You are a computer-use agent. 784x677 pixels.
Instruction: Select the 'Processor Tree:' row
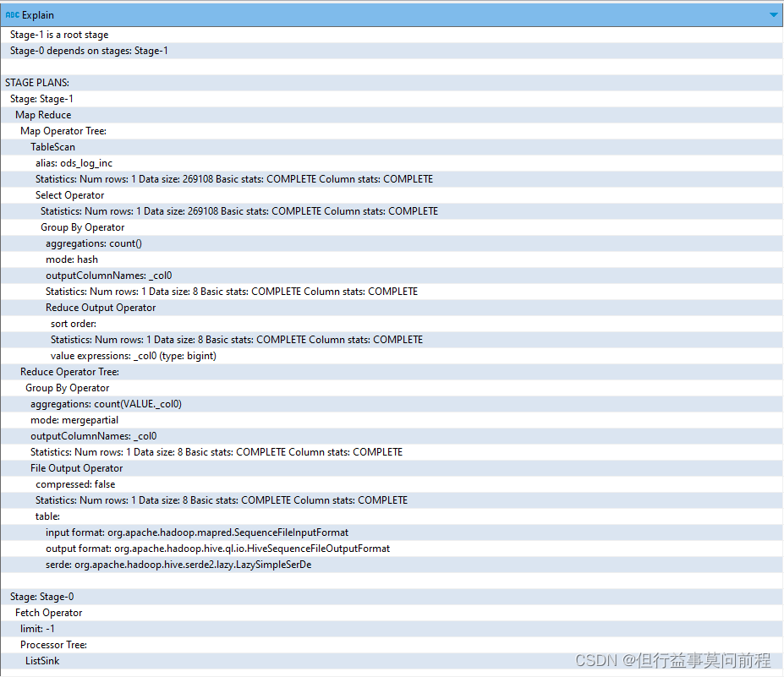[x=392, y=645]
